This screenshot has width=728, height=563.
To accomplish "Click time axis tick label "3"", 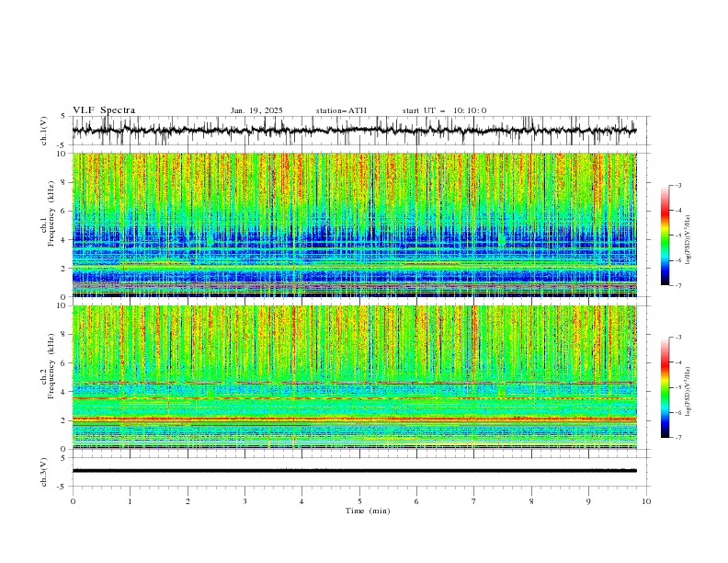I will tap(245, 501).
